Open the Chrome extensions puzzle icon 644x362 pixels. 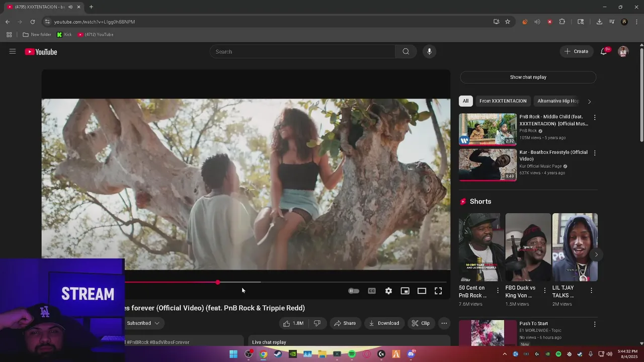pos(562,22)
